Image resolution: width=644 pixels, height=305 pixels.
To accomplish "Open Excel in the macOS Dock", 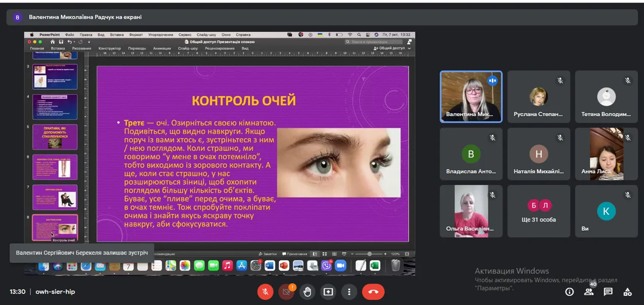I will coord(374,265).
